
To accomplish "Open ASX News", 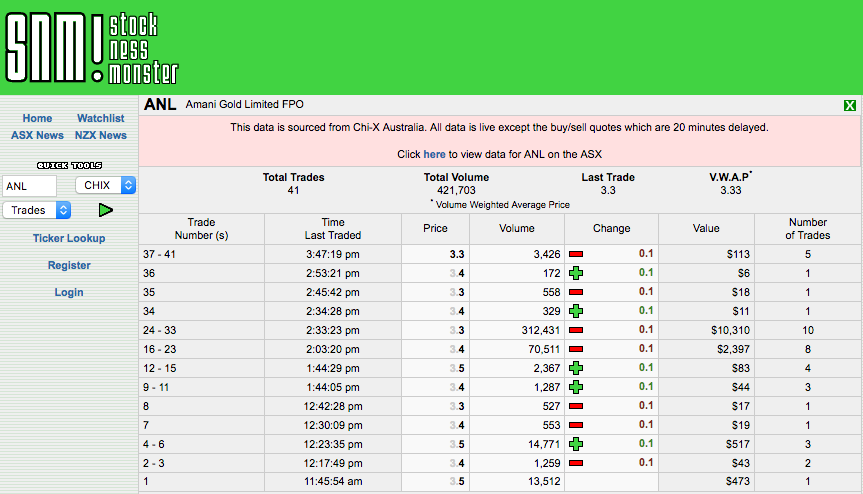I will click(37, 135).
